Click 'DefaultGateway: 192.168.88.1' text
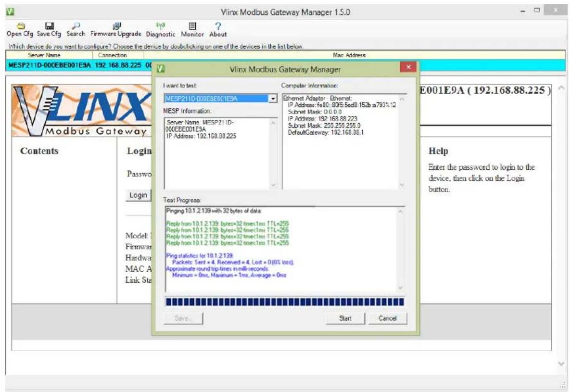This screenshot has width=571, height=392. (x=325, y=132)
